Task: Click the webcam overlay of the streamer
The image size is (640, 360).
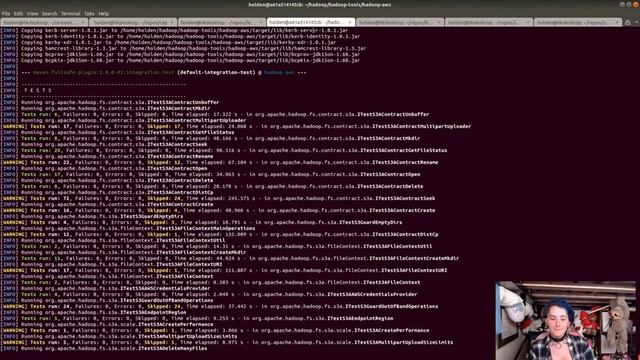Action: [x=565, y=320]
